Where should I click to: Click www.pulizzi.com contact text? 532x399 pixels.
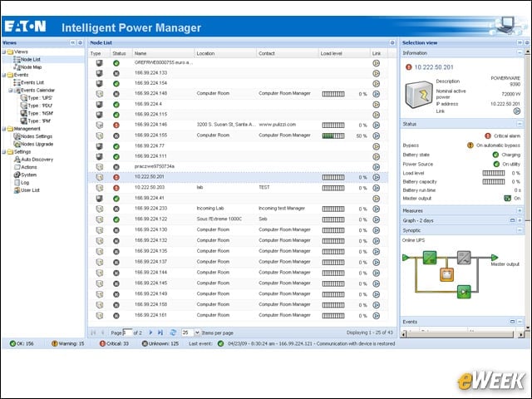point(277,125)
